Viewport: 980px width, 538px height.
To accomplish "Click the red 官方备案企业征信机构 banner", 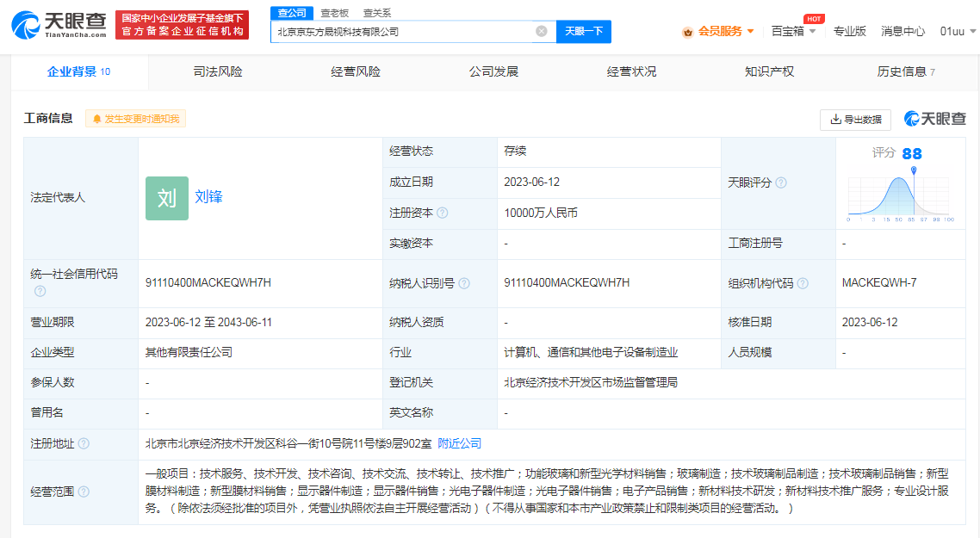I will (182, 25).
